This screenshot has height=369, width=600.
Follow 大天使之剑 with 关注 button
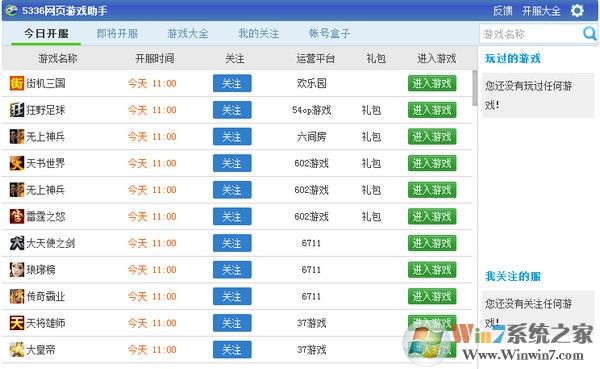pyautogui.click(x=232, y=243)
